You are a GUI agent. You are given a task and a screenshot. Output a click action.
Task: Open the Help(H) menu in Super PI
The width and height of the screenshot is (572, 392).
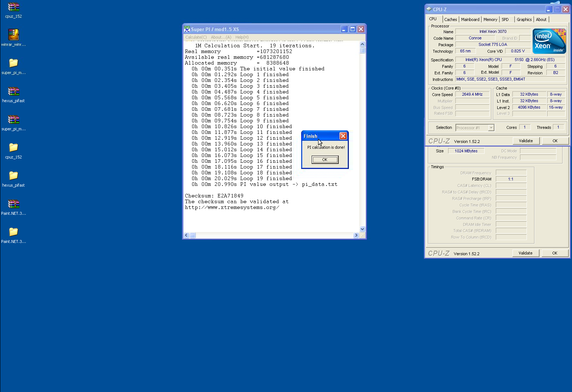[242, 37]
